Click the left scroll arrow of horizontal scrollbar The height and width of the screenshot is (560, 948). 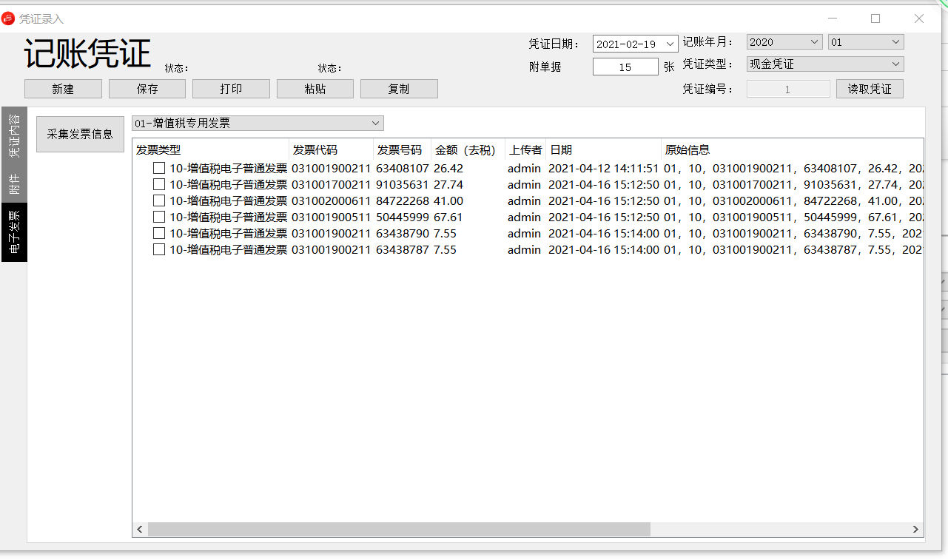tap(140, 530)
